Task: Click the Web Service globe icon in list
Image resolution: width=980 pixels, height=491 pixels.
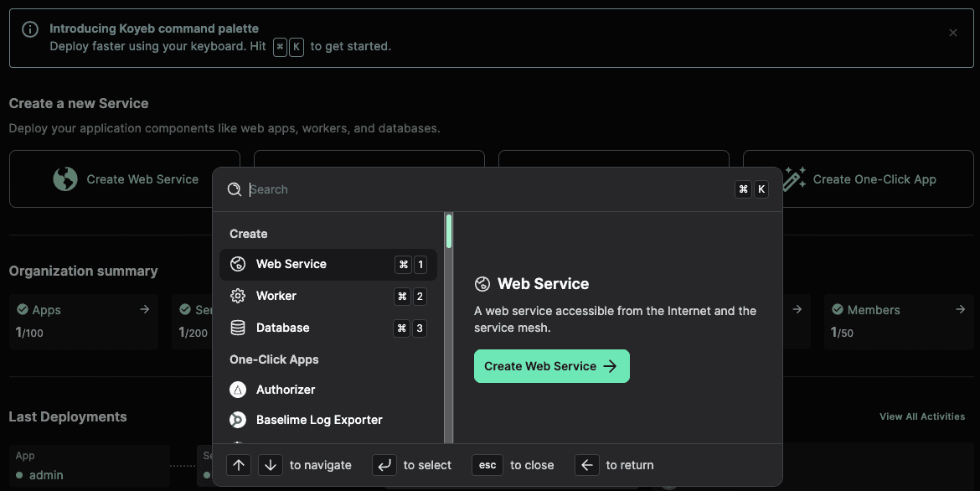Action: tap(238, 265)
